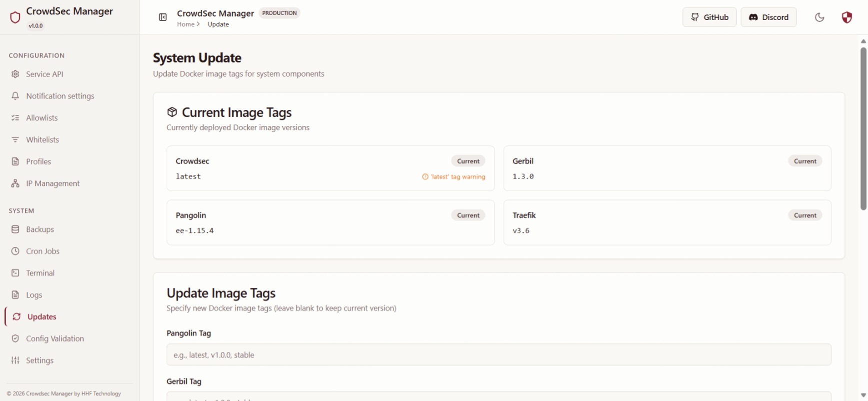Click the Settings sliders icon
The image size is (868, 401).
point(16,360)
